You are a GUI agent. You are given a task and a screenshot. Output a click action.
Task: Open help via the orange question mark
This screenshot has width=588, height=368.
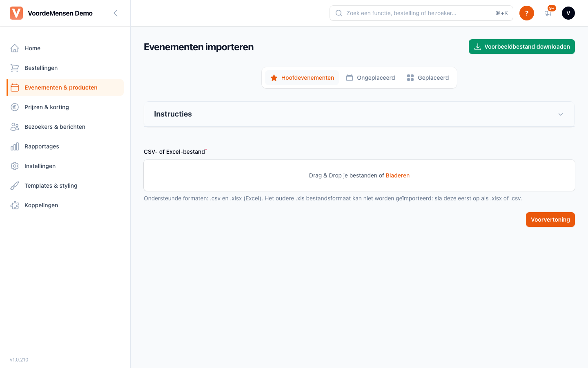(527, 13)
